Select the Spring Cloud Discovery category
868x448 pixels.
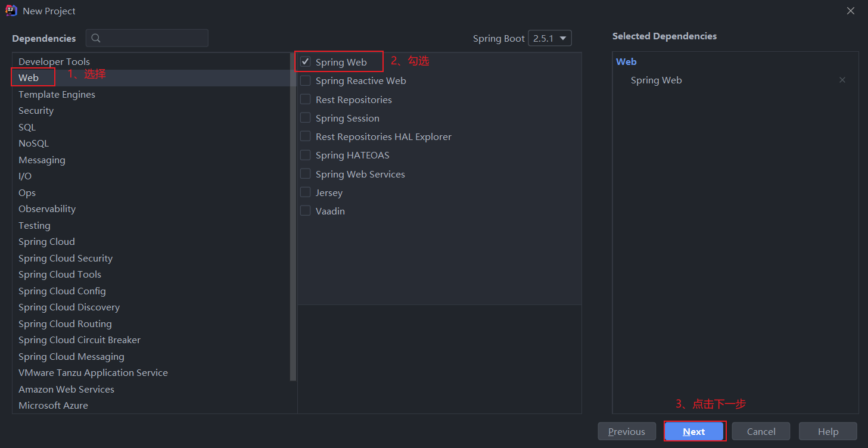click(151, 307)
